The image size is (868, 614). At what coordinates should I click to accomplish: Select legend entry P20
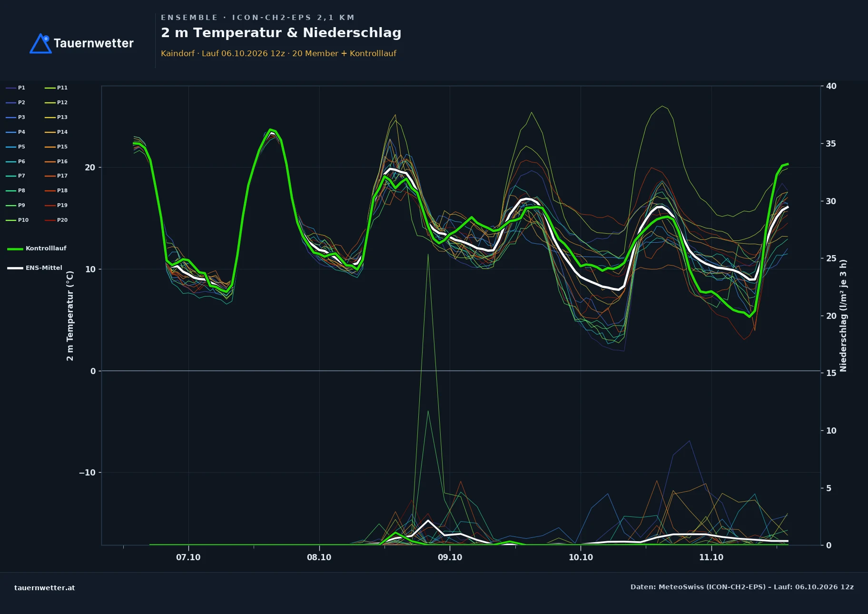pos(56,220)
